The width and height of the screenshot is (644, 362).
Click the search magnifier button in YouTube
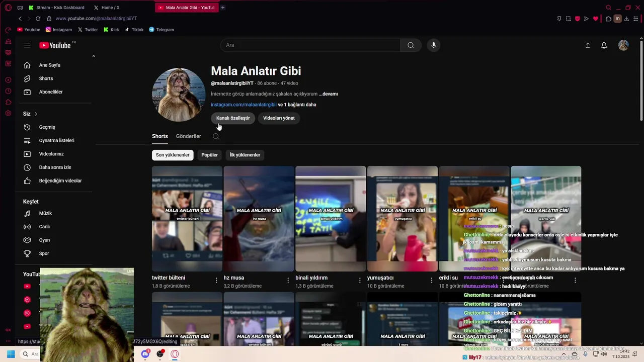coord(411,45)
